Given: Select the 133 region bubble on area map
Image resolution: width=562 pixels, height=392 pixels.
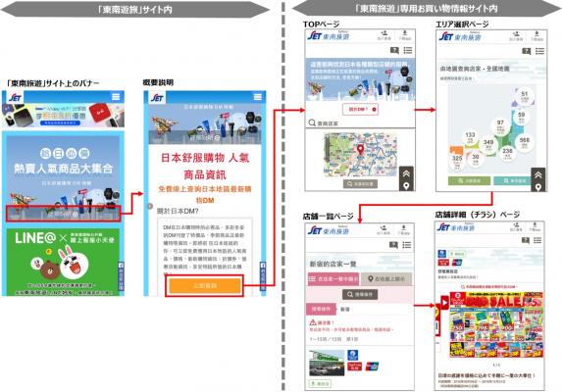Looking at the screenshot, I should point(470,137).
